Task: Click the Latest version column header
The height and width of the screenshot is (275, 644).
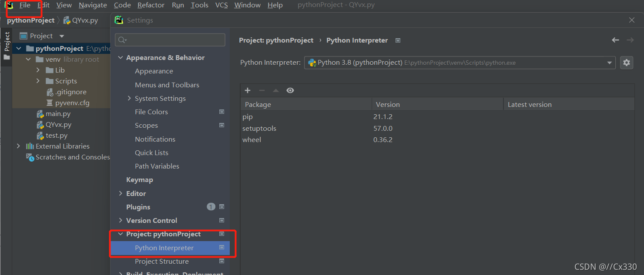Action: pyautogui.click(x=569, y=104)
